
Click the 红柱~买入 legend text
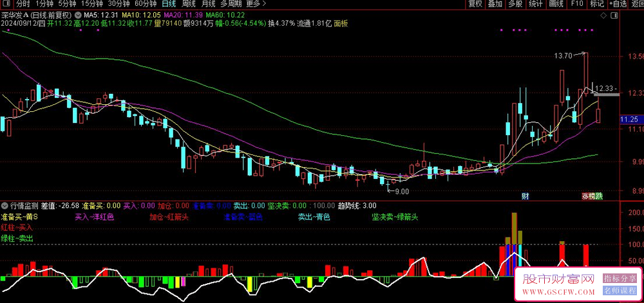coord(17,227)
